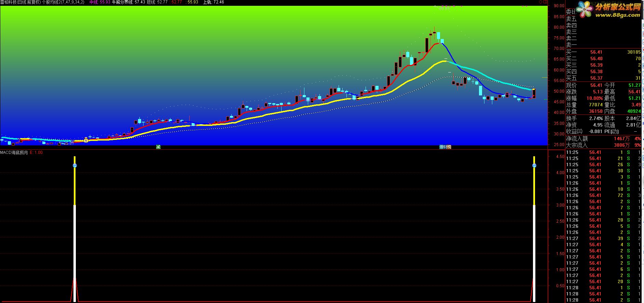
Task: Click the 短线: 52.77 indicator value
Action: pyautogui.click(x=157, y=2)
